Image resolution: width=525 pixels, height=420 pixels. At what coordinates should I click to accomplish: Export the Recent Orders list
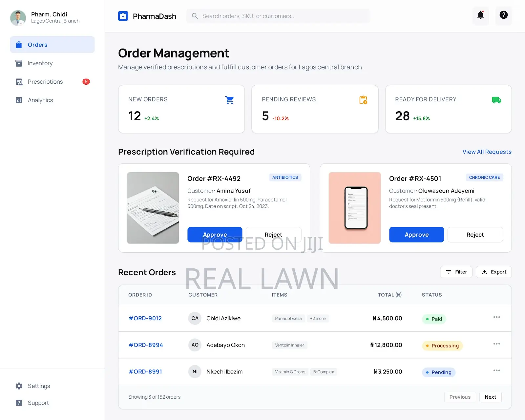pyautogui.click(x=494, y=272)
